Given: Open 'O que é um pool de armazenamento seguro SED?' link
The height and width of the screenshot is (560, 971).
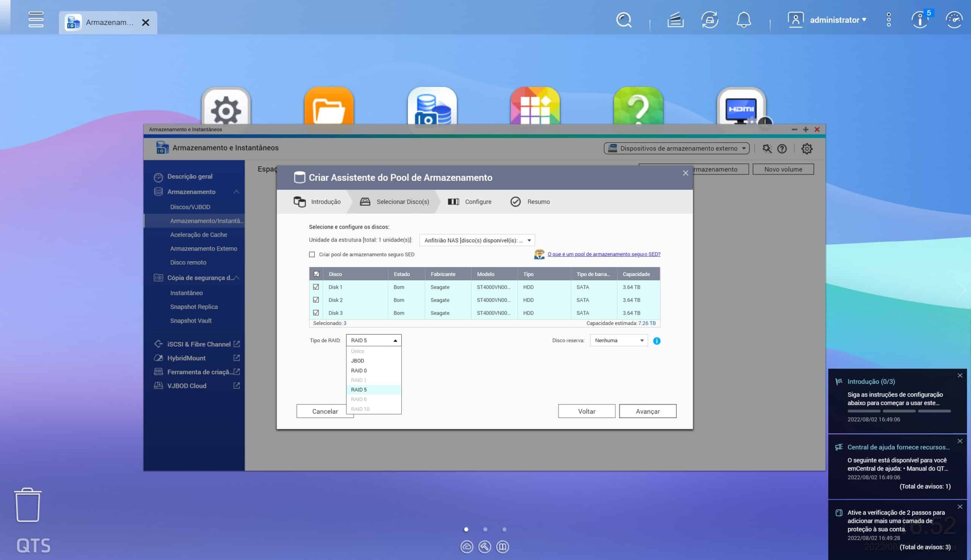Looking at the screenshot, I should pyautogui.click(x=603, y=254).
